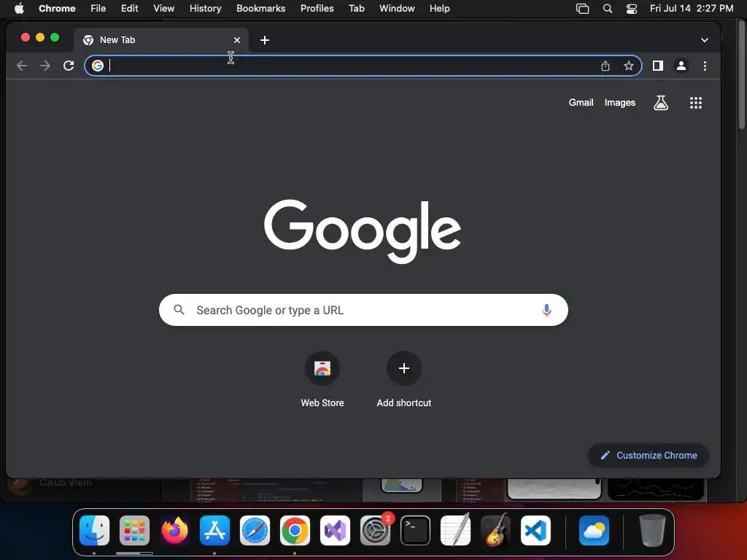This screenshot has height=560, width=747.
Task: Open Chrome's three-dot menu
Action: (x=705, y=66)
